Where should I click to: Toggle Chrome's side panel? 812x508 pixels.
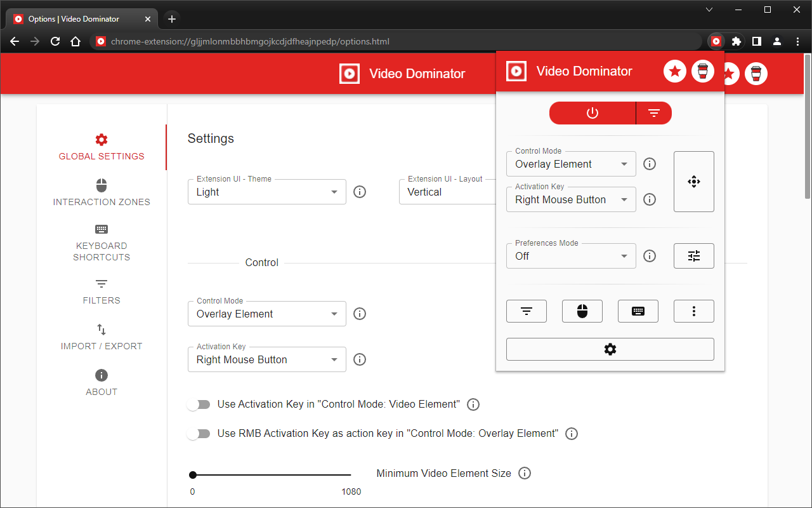pos(756,41)
